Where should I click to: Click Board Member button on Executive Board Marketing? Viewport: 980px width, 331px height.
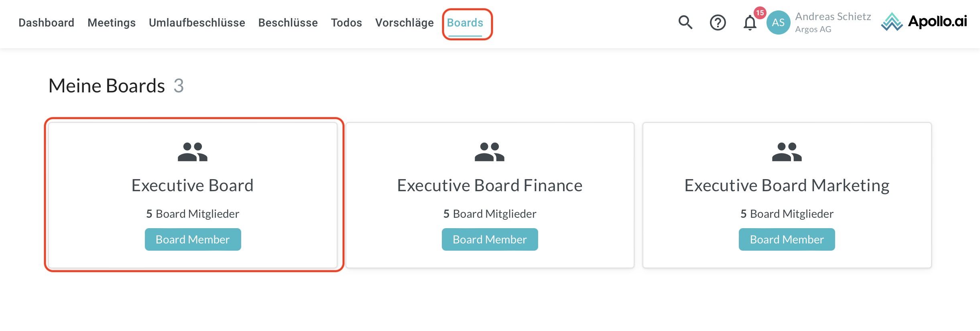[x=787, y=239]
